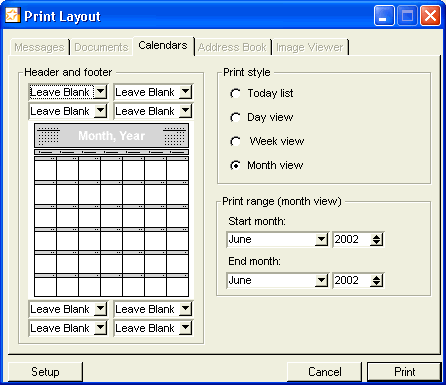This screenshot has height=385, width=446.
Task: Click the Start month year 2002 field
Action: click(352, 239)
